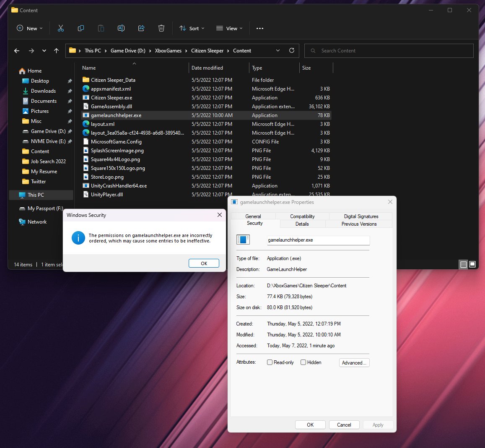485x448 pixels.
Task: Expand chevron after Game Drive (D:) breadcrumb
Action: tap(150, 51)
